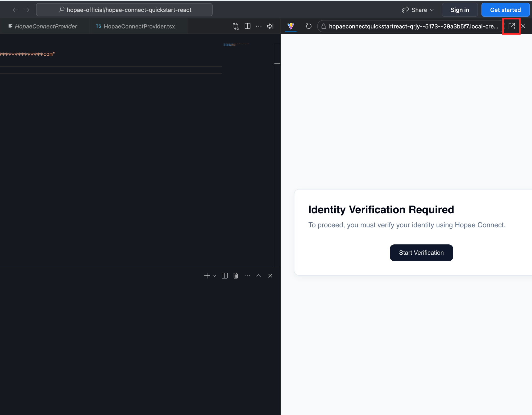The width and height of the screenshot is (532, 415).
Task: Close the preview panel
Action: pos(523,26)
